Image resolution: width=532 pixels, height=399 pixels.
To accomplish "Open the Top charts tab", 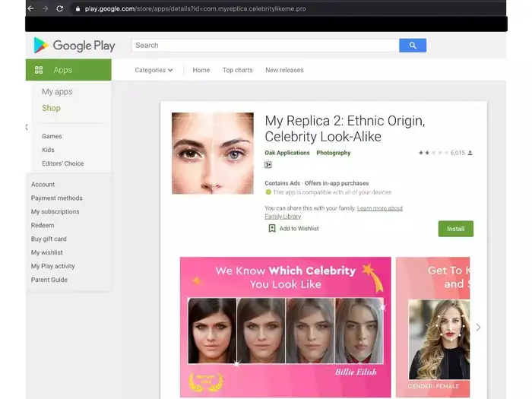I will (237, 70).
